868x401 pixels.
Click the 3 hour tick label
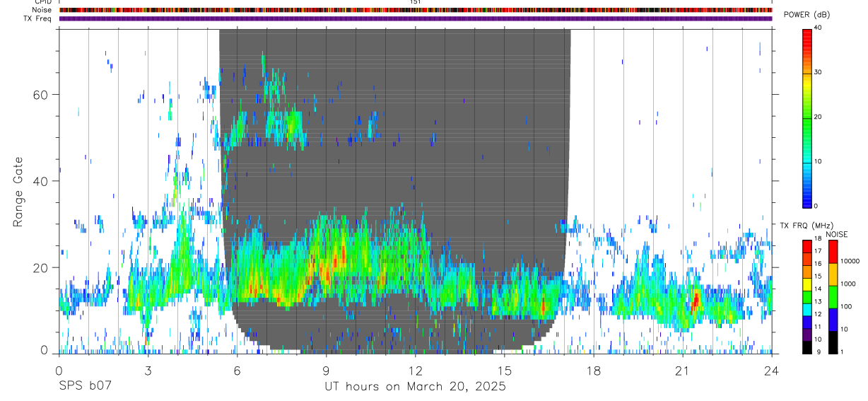[x=148, y=370]
